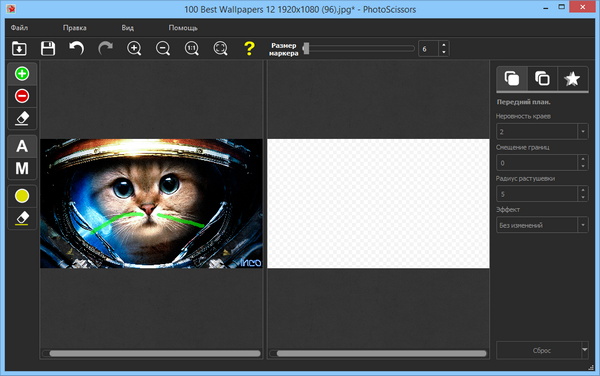Open background settings tab icon
This screenshot has width=600, height=376.
pyautogui.click(x=542, y=79)
